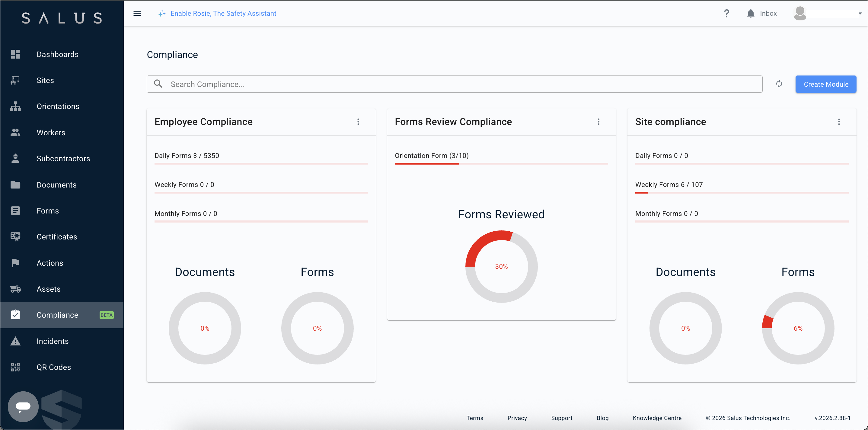Select Orientations in the sidebar
The height and width of the screenshot is (430, 868).
point(62,106)
